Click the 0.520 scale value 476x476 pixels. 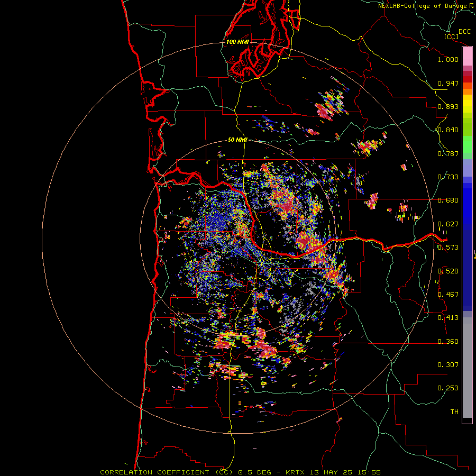pyautogui.click(x=448, y=271)
